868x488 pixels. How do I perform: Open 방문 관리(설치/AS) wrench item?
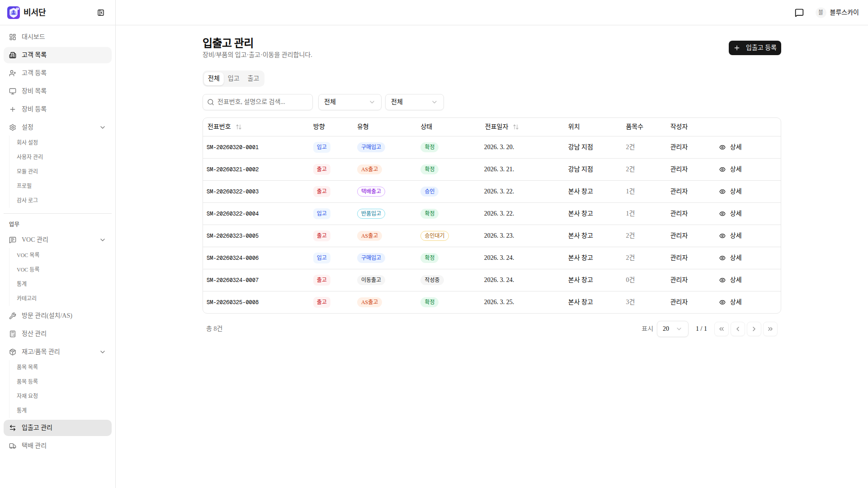click(57, 316)
